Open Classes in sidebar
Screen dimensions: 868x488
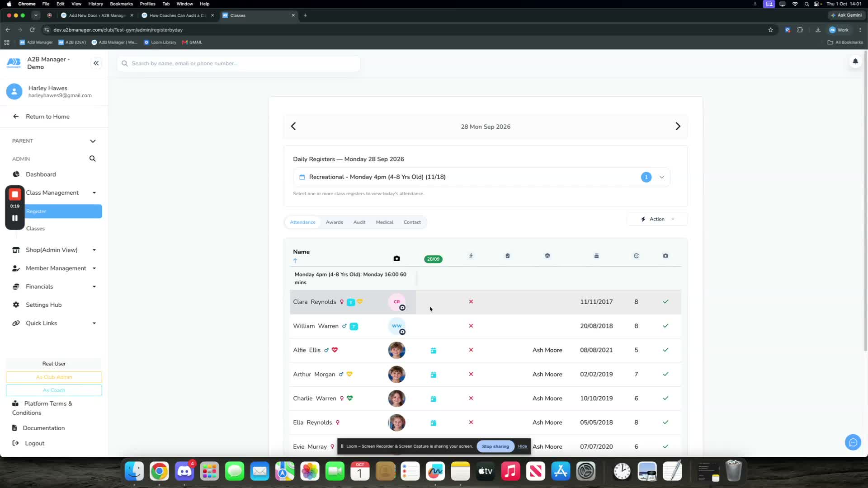tap(35, 229)
